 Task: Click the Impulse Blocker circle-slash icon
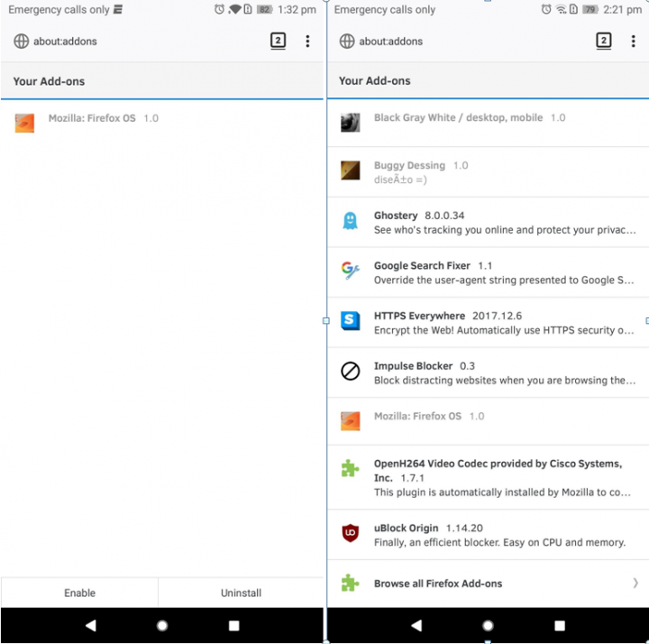tap(350, 372)
